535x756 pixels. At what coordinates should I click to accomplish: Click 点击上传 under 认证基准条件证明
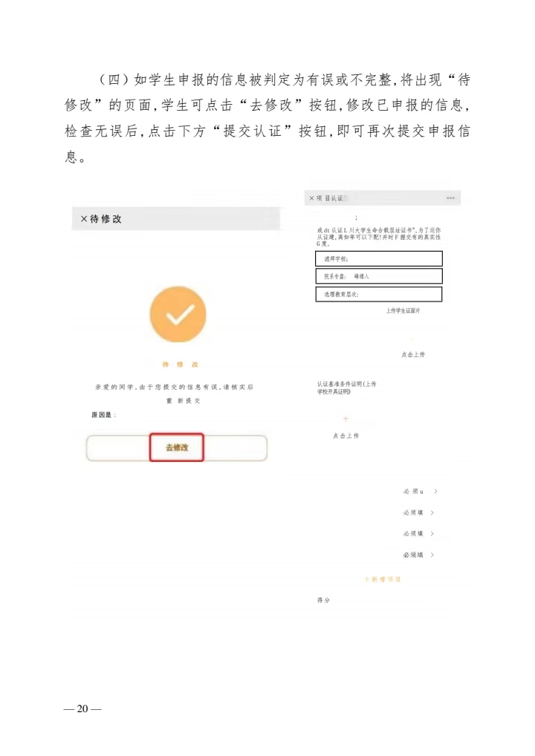tap(346, 435)
